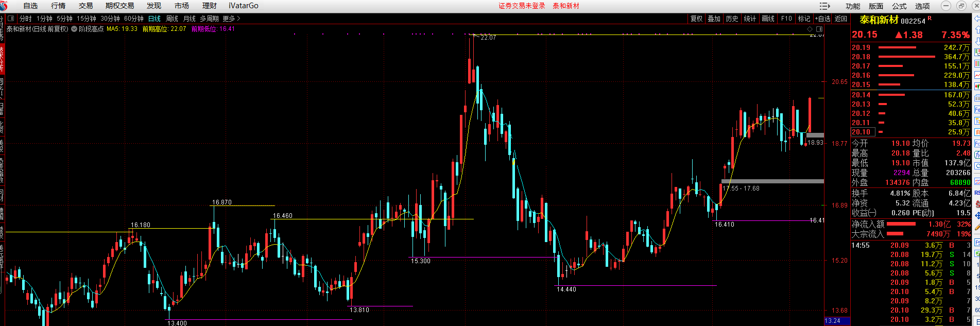Click the blue up-arrow icon in right sidebar

click(x=976, y=30)
